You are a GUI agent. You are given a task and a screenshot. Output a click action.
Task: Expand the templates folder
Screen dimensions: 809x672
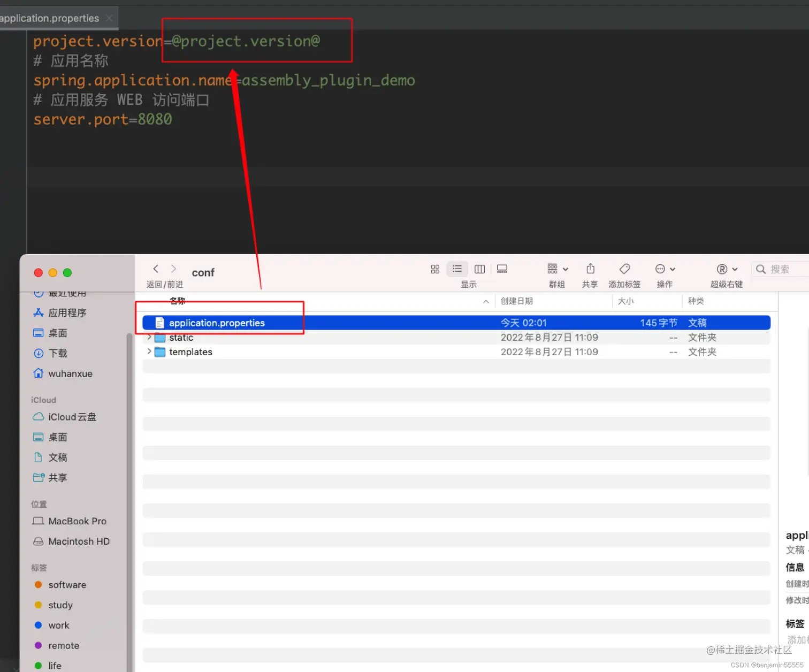pos(149,352)
